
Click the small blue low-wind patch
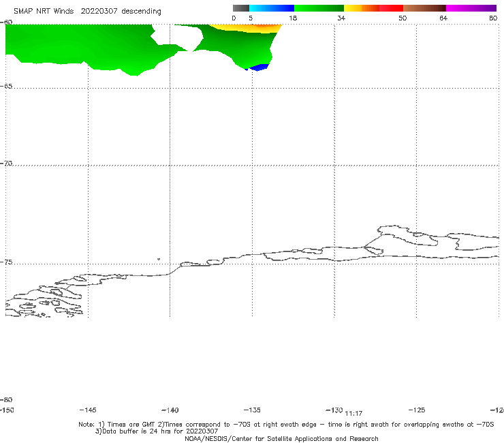pos(259,67)
